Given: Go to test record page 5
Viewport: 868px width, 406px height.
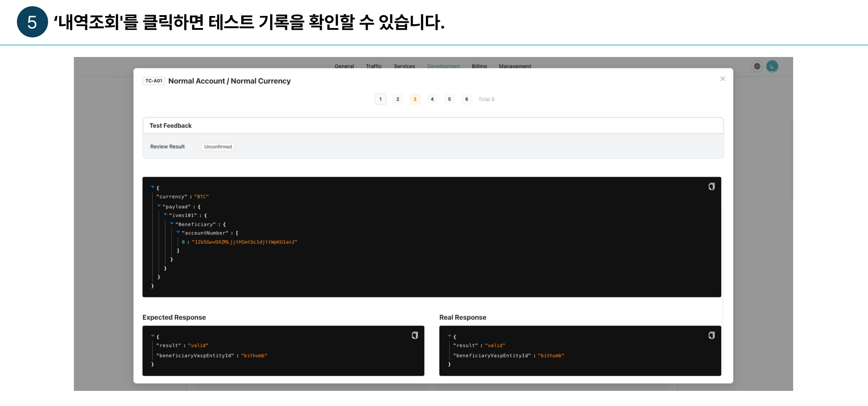Looking at the screenshot, I should [x=450, y=99].
